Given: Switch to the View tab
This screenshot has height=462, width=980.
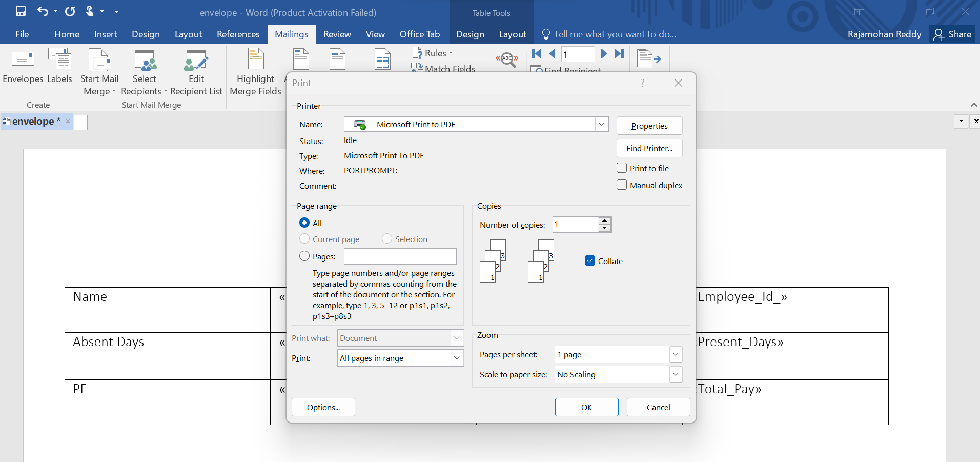Looking at the screenshot, I should (375, 34).
